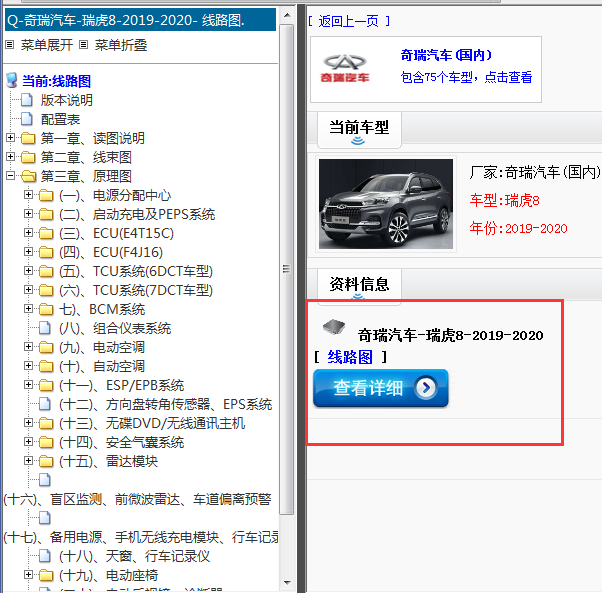
Task: Expand (六)、TCU系统(7DCT车型) node
Action: coord(28,289)
